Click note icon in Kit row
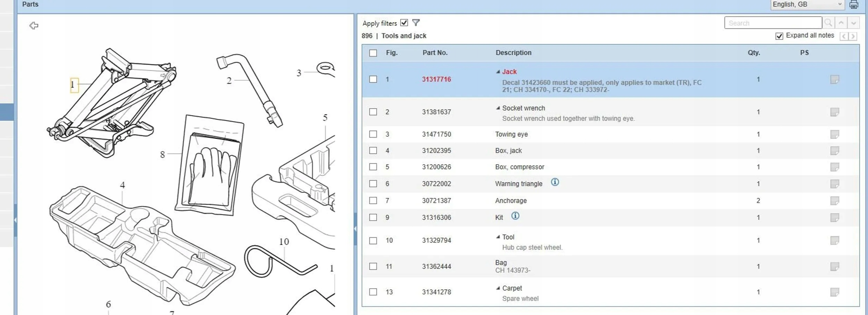This screenshot has height=315, width=868. 835,217
